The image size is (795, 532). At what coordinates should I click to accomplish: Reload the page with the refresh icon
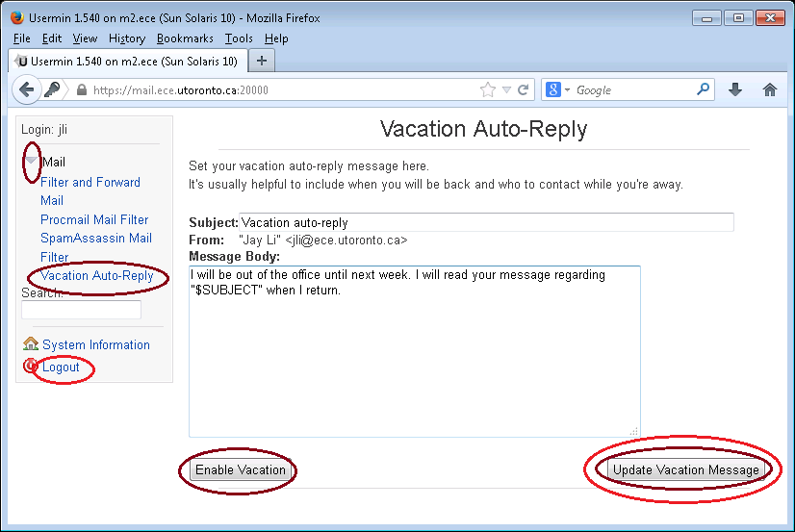click(x=524, y=90)
